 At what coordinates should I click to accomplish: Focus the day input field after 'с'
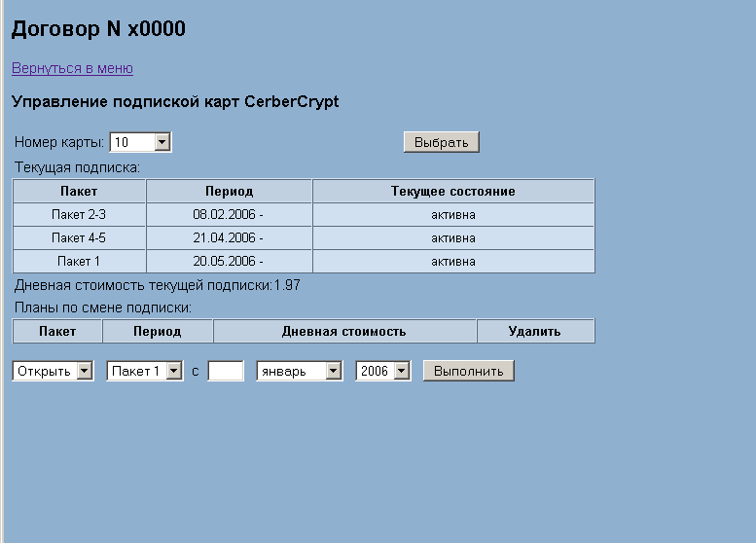click(x=226, y=371)
